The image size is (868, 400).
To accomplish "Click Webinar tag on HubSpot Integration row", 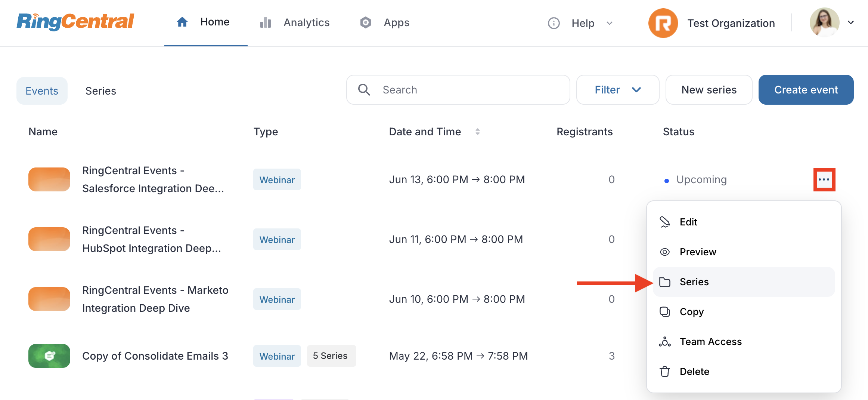I will 277,239.
